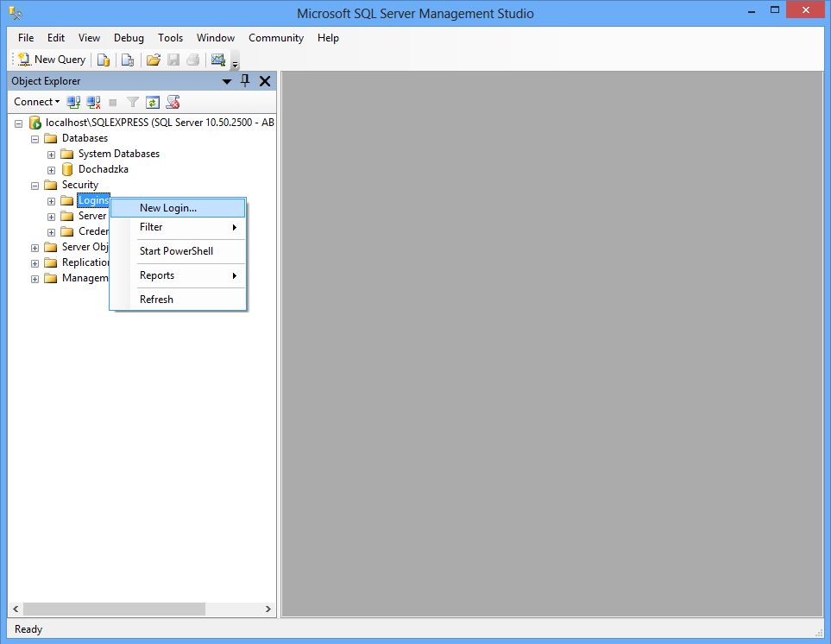Expand the Replication node
This screenshot has height=644, width=831.
(x=35, y=263)
